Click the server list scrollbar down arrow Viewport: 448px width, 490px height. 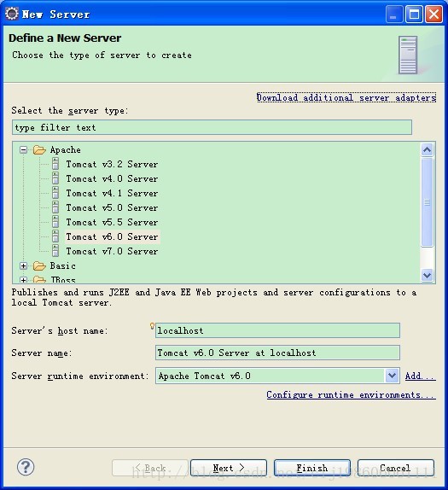(x=427, y=276)
